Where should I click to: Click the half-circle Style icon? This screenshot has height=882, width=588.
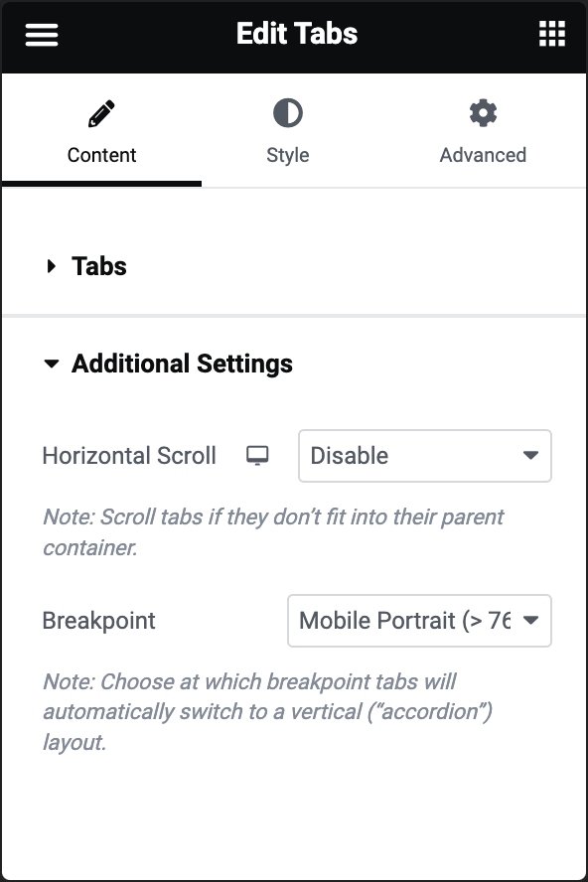coord(287,113)
